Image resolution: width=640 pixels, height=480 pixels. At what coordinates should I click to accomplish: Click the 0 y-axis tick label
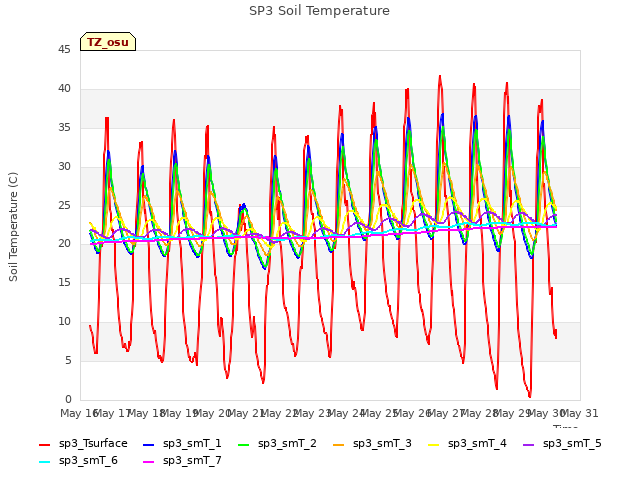click(68, 399)
